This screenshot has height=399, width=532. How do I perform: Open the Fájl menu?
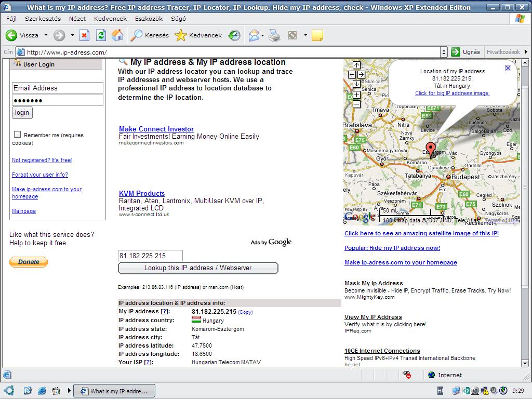coord(11,19)
